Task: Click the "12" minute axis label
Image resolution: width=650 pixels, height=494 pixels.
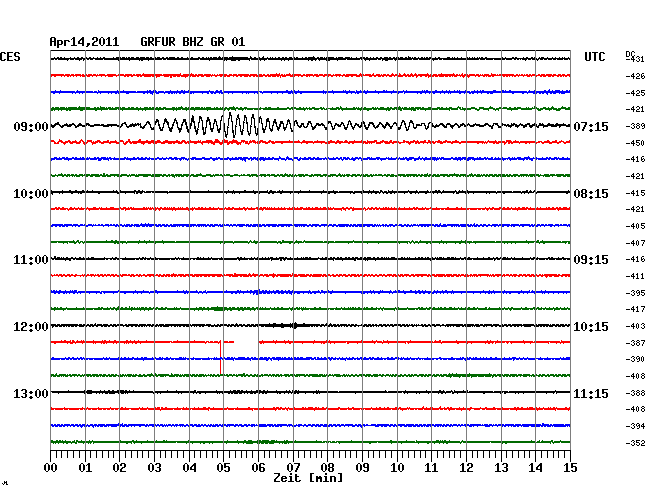Action: click(466, 467)
